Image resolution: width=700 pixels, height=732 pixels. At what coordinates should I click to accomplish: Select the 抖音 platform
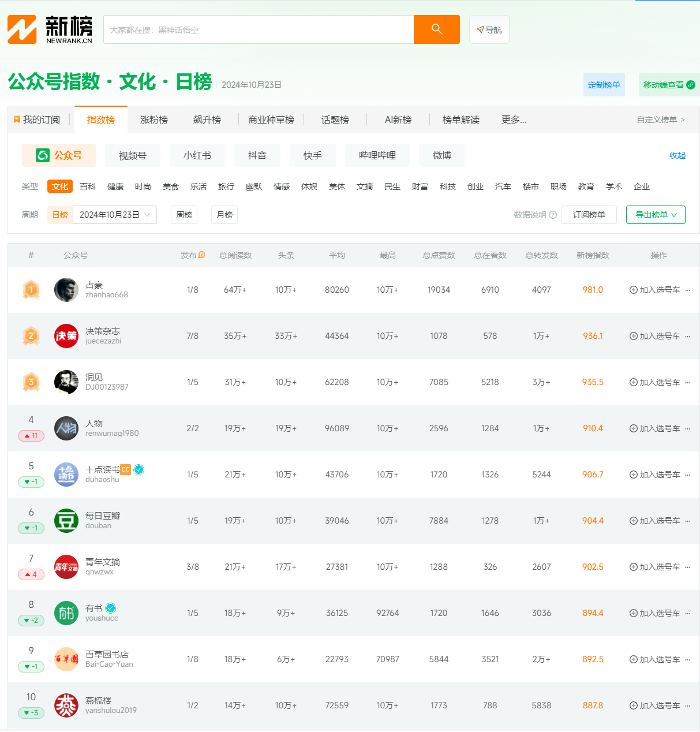click(257, 155)
